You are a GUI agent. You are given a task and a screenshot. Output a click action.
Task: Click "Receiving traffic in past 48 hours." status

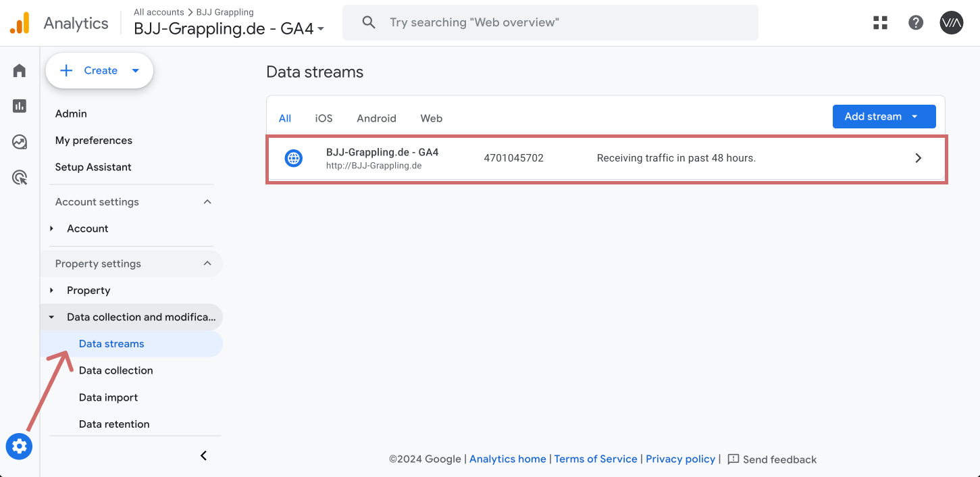point(676,158)
